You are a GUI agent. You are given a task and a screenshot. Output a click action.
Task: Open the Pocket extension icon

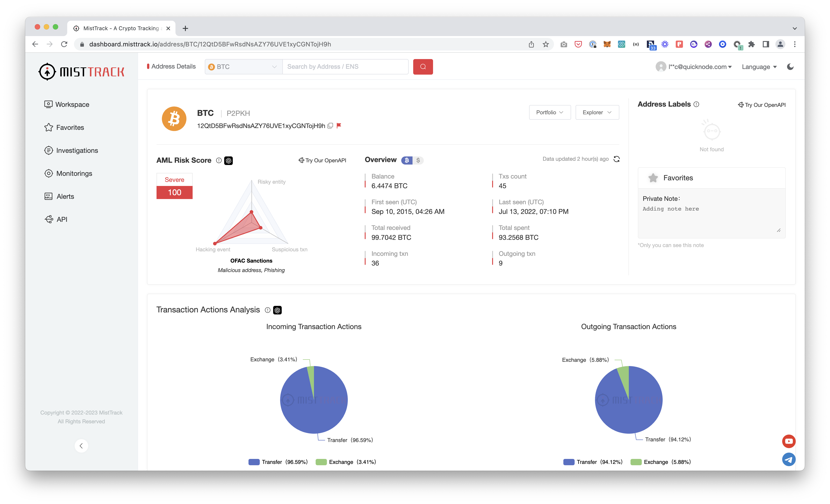(x=578, y=44)
